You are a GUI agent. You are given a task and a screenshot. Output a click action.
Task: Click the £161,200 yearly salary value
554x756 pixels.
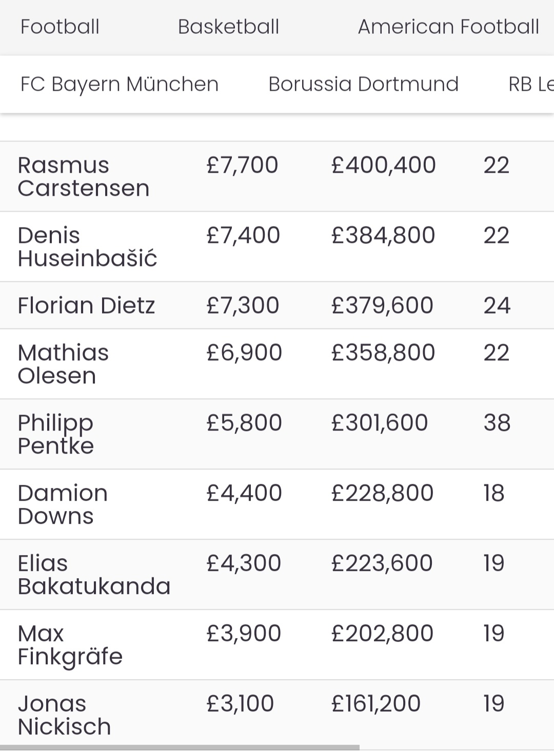(x=376, y=703)
